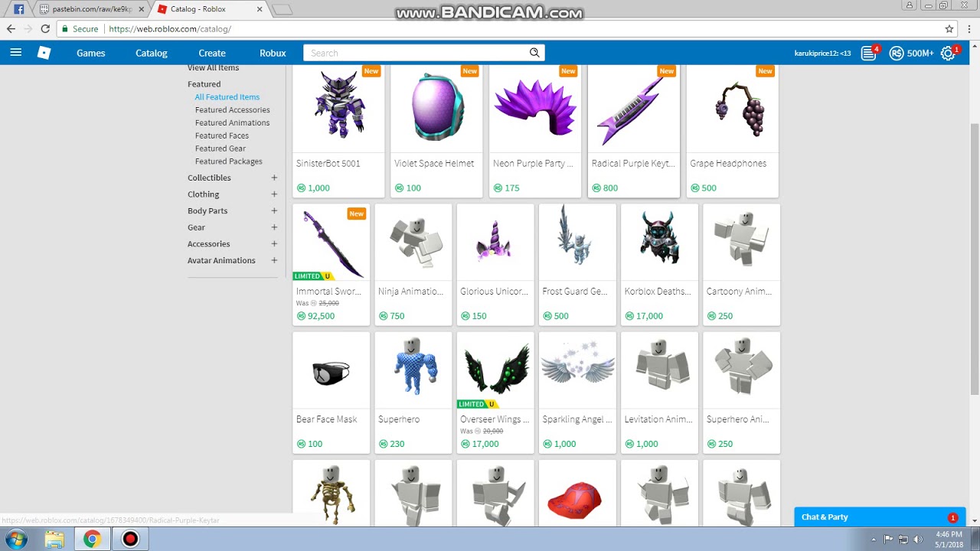Bookmark page with star icon
Viewport: 980px width, 551px height.
pyautogui.click(x=949, y=29)
